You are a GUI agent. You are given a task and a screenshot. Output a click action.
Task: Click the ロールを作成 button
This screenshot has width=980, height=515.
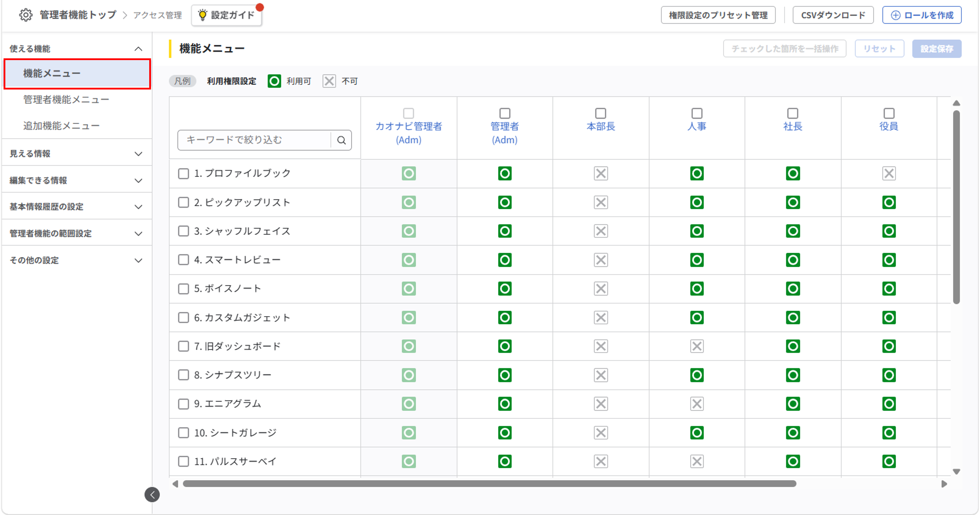pos(922,15)
